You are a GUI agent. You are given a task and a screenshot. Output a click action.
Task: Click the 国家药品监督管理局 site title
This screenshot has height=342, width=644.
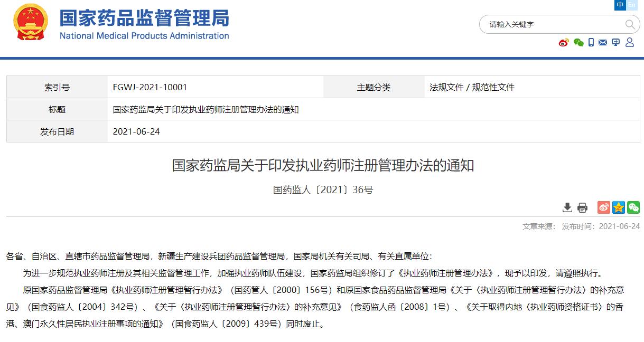[x=144, y=19]
